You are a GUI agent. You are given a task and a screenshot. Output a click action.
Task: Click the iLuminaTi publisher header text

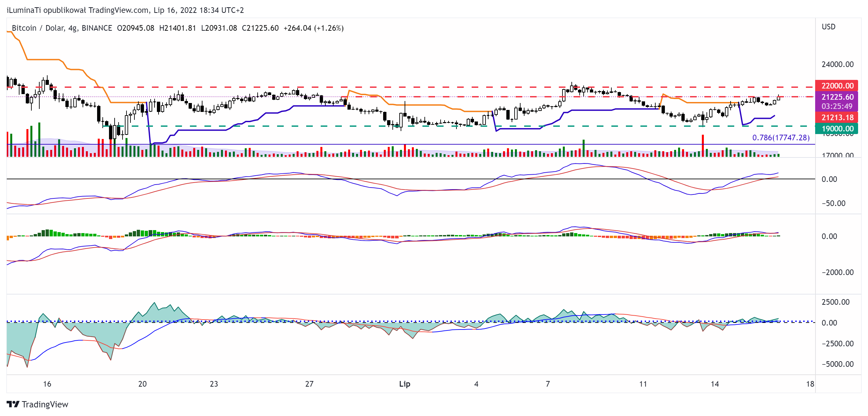125,10
